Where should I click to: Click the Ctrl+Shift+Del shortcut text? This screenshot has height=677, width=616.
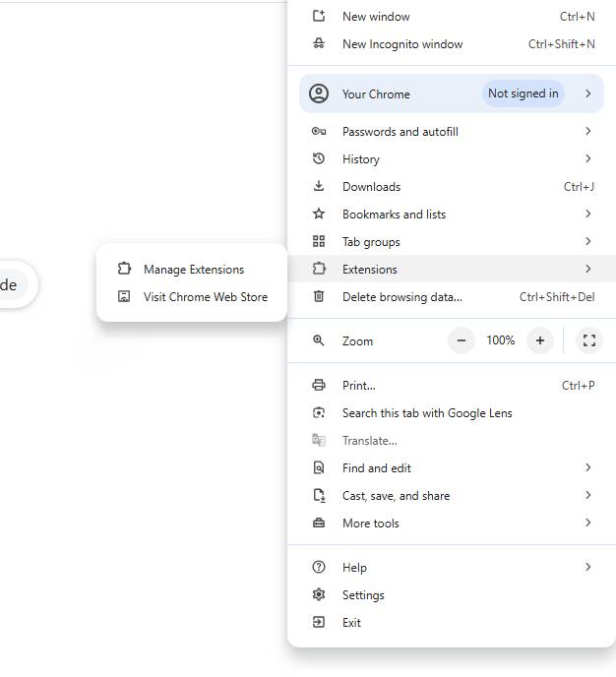[557, 297]
